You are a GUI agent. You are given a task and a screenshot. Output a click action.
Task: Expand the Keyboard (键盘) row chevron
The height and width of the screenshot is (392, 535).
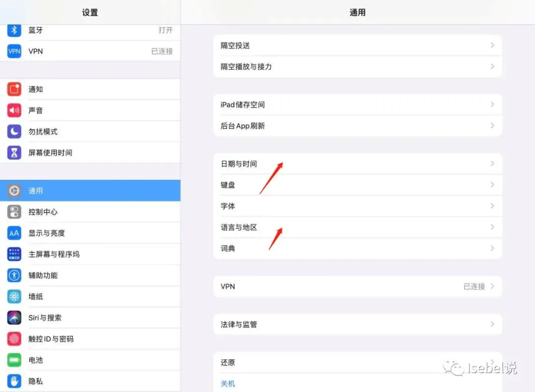492,185
